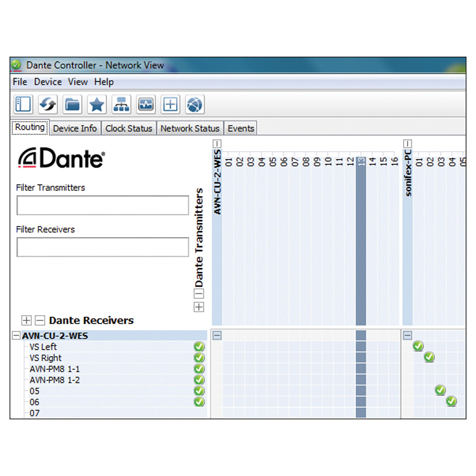
Task: Click the sonifex-PC vertical transmitter label
Action: coord(408,172)
